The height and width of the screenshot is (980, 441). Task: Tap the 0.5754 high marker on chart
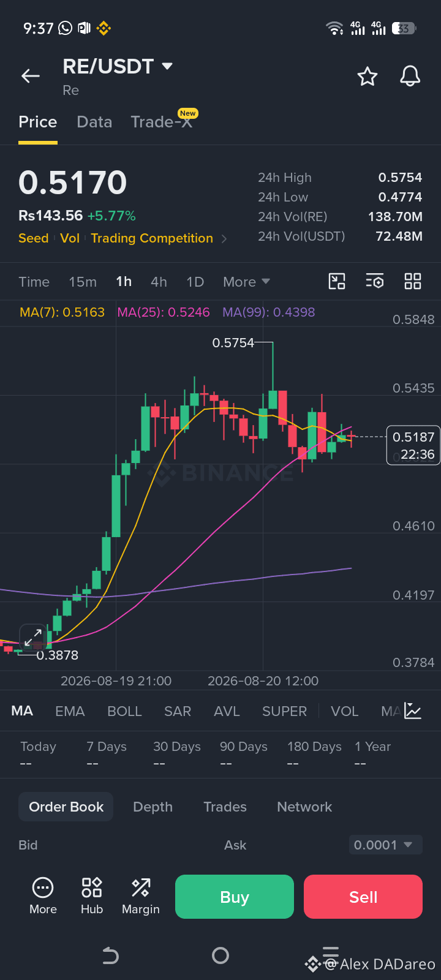click(233, 343)
